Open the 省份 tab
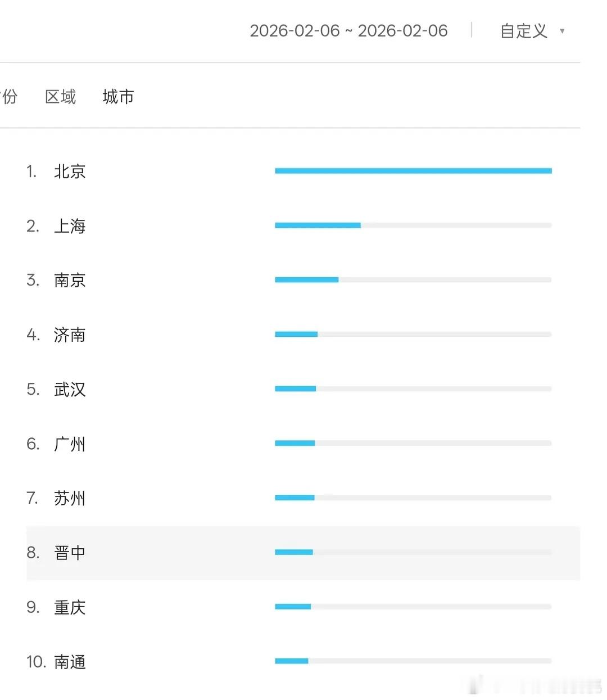The image size is (607, 700). click(8, 96)
